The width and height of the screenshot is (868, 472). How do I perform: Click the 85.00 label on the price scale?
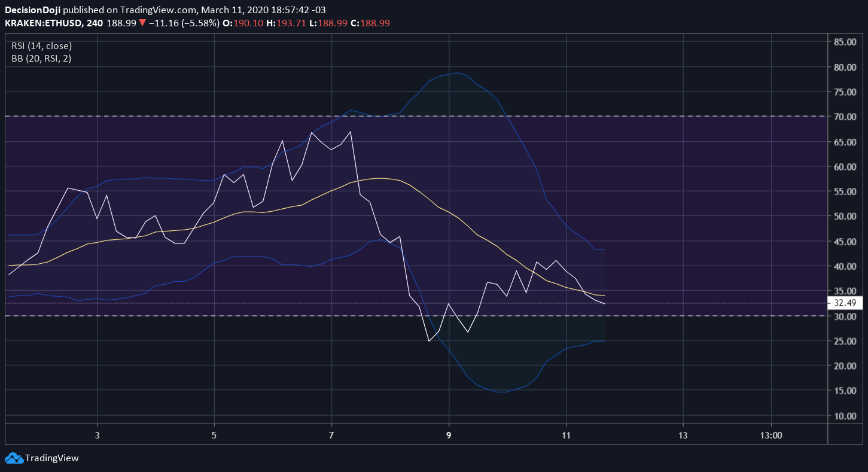(x=844, y=42)
